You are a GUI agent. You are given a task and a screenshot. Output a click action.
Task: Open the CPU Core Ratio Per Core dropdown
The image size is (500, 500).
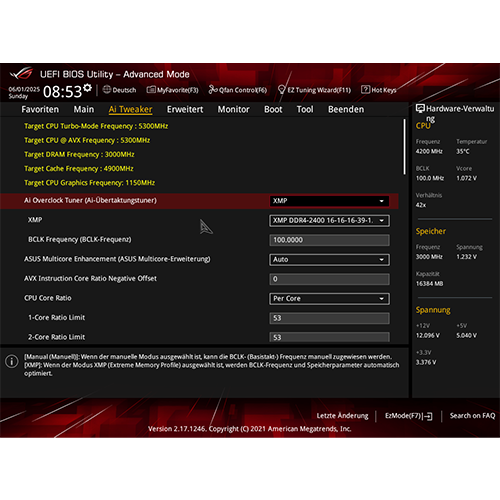329,298
